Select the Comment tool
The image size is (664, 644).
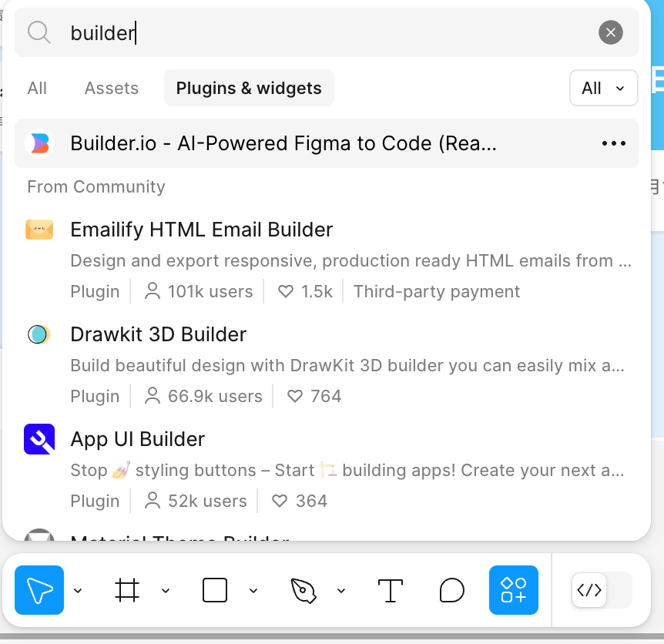point(452,590)
